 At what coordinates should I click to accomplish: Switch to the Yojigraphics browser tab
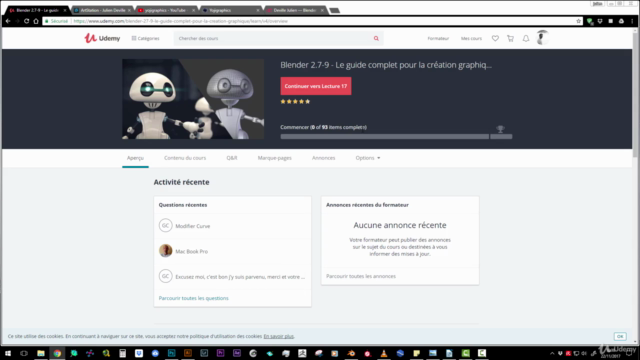coord(230,10)
